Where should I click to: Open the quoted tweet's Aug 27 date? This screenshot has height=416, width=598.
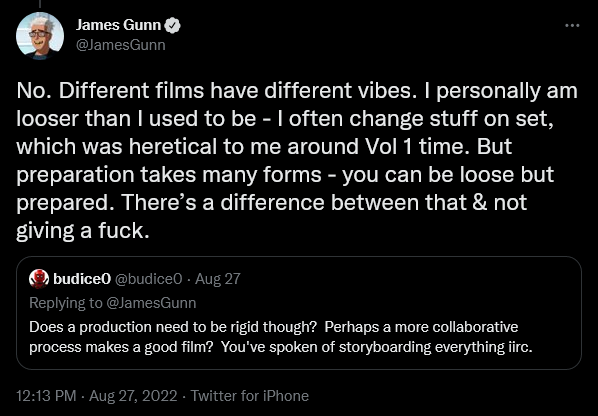(x=218, y=279)
